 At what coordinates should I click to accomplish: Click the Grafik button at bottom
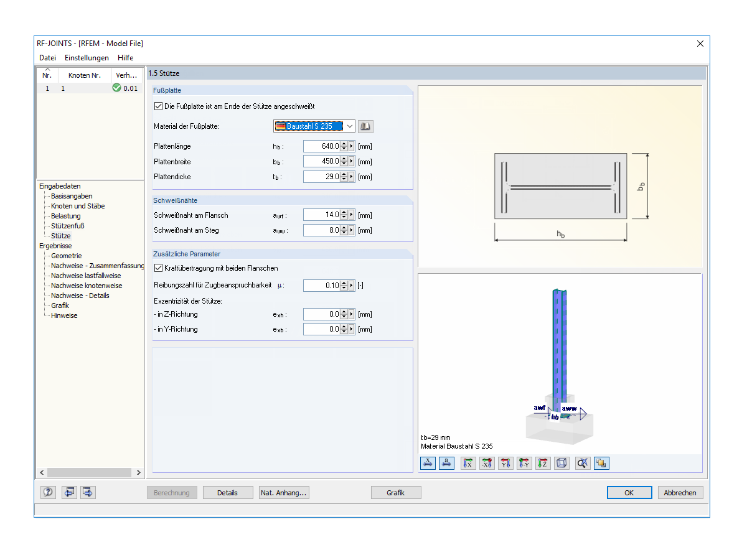396,493
